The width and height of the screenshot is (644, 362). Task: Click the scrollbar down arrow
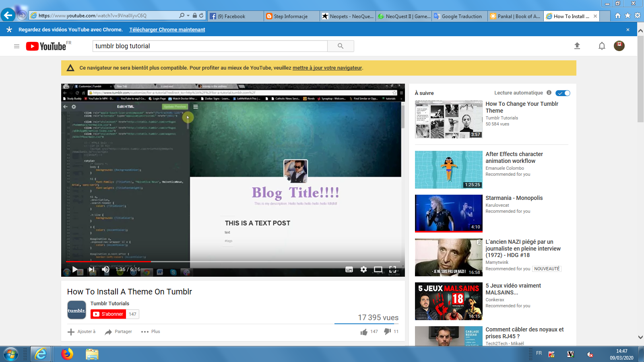tap(640, 337)
